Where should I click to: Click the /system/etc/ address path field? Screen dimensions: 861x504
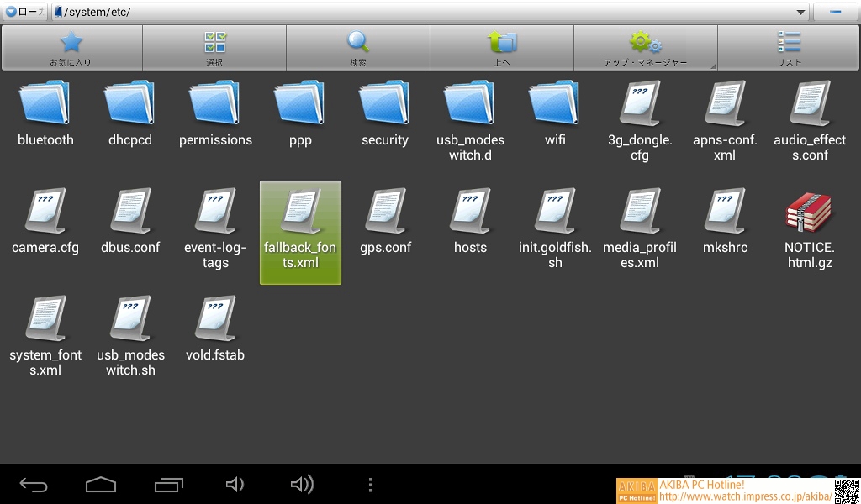(x=420, y=12)
